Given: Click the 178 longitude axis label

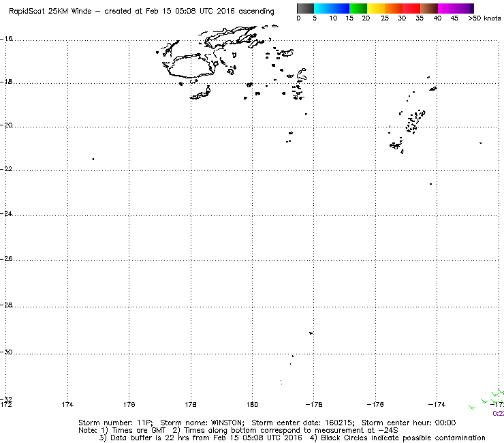Looking at the screenshot, I should pos(191,405).
